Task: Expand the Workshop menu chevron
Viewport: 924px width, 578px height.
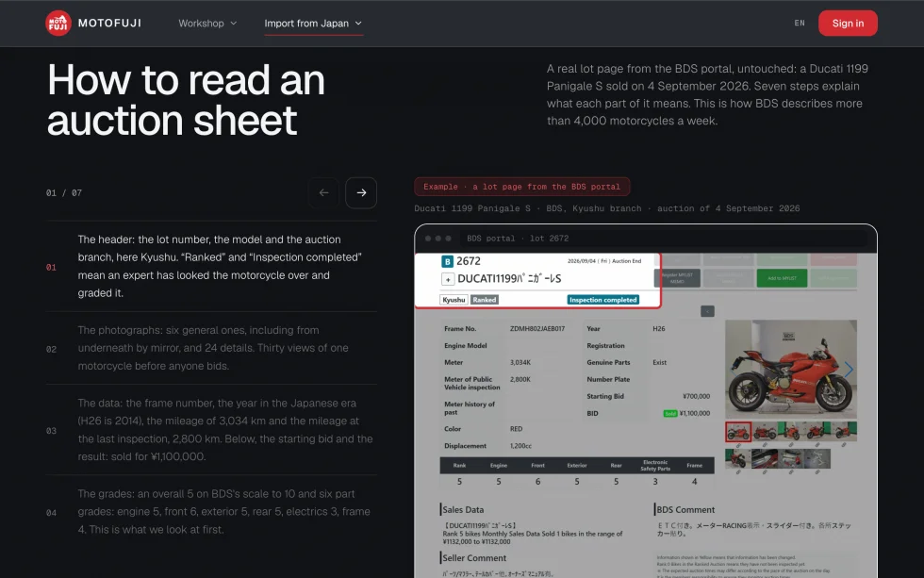Action: pos(234,23)
